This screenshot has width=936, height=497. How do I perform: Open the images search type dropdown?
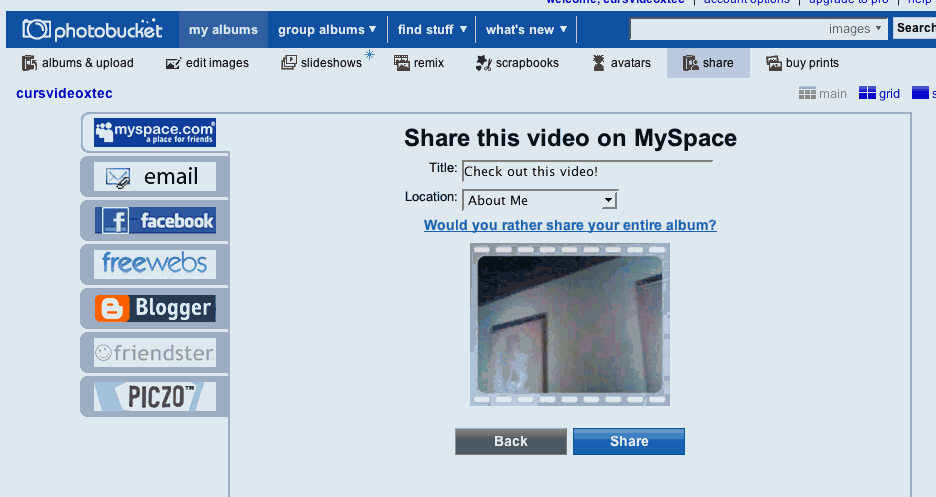[x=855, y=29]
